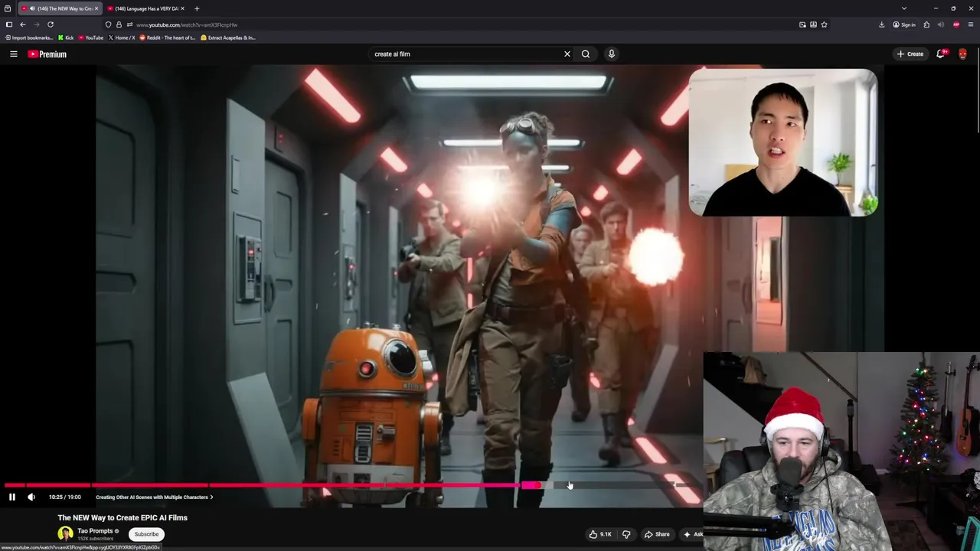Subscribe to Tao Prompts
The height and width of the screenshot is (551, 980).
pos(146,534)
